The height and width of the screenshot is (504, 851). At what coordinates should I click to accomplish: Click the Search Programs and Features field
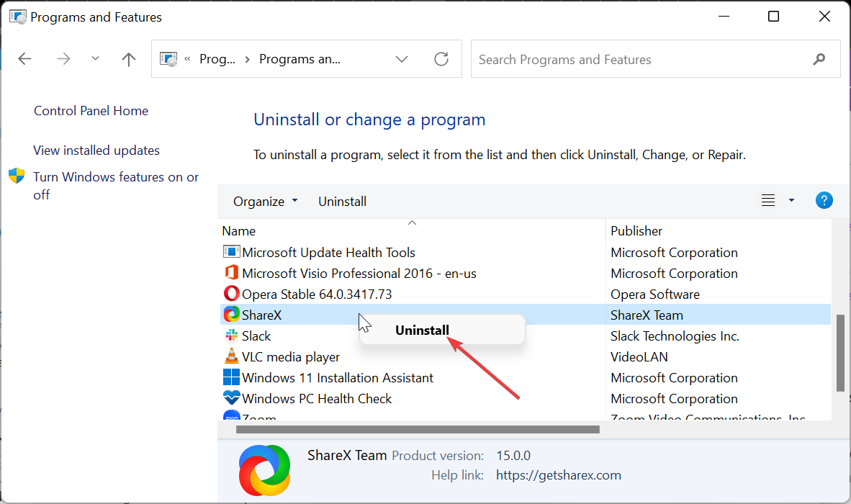coord(641,60)
